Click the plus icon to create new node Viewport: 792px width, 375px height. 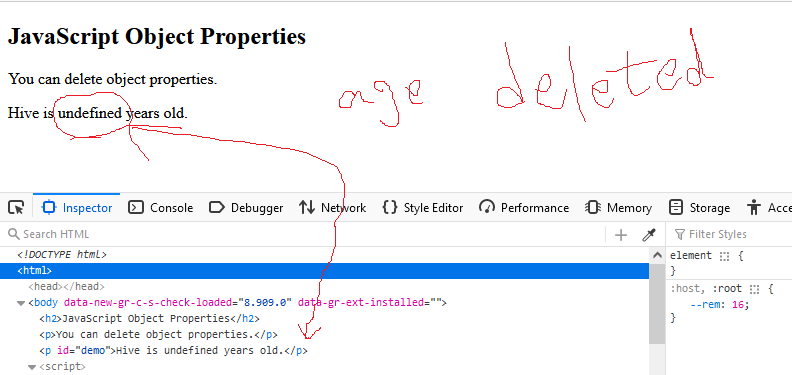621,235
